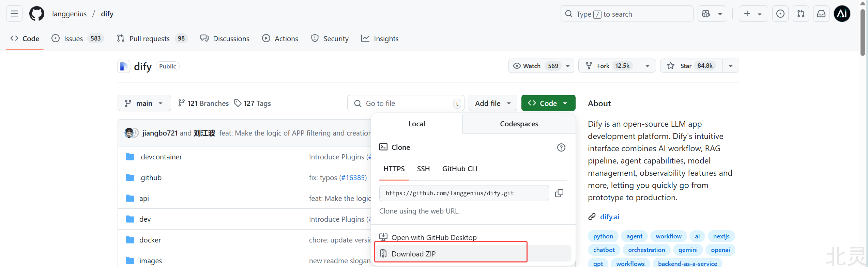Select the GitHub CLI clone option
This screenshot has width=868, height=267.
(460, 169)
